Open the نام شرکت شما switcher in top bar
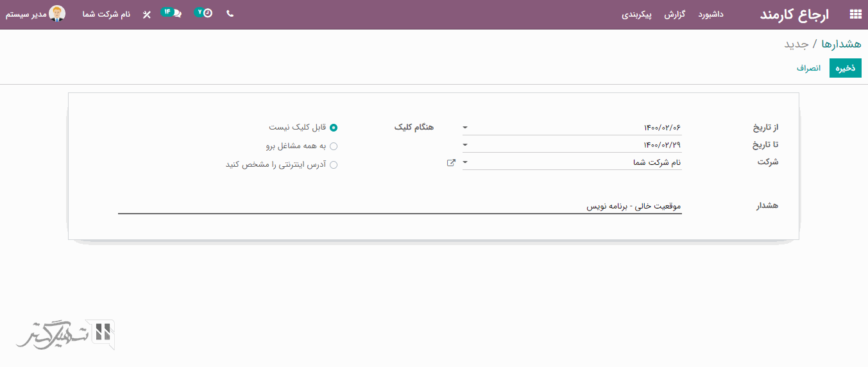Viewport: 868px width, 367px height. coord(106,14)
